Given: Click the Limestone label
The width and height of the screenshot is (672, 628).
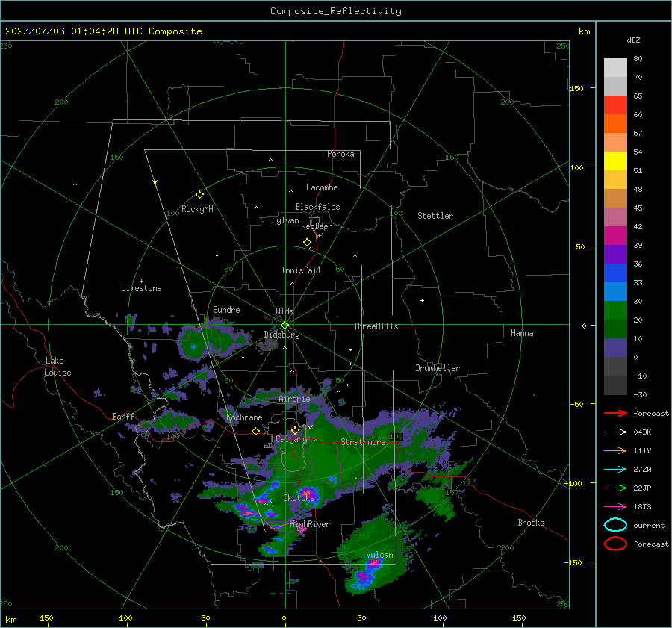Looking at the screenshot, I should (141, 288).
